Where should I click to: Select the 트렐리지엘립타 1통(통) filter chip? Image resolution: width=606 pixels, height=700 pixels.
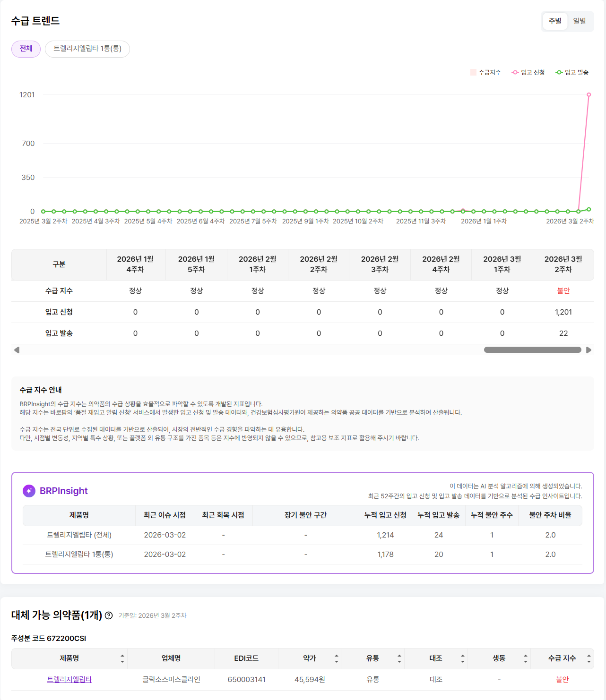87,49
